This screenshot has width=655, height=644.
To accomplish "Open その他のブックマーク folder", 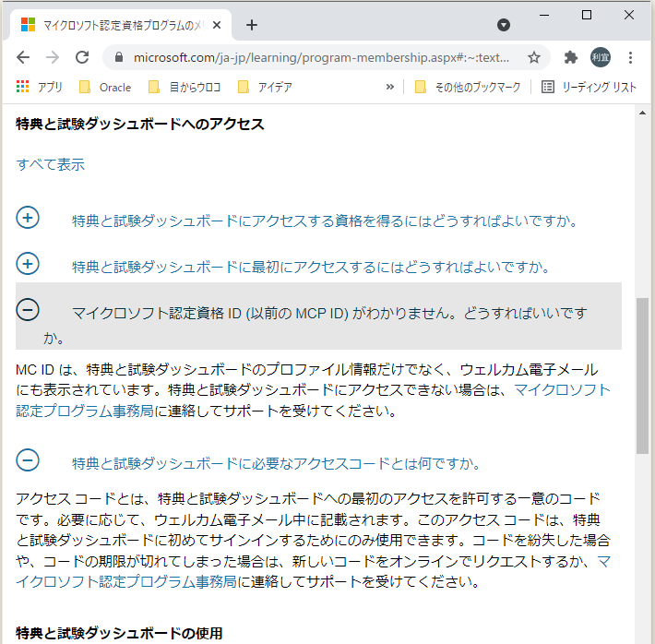I will 468,87.
